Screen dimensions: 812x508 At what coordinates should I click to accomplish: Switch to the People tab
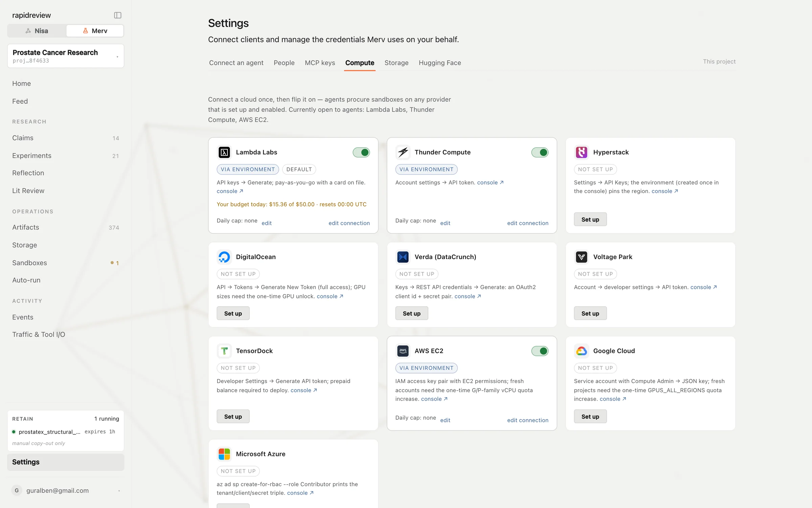click(284, 63)
